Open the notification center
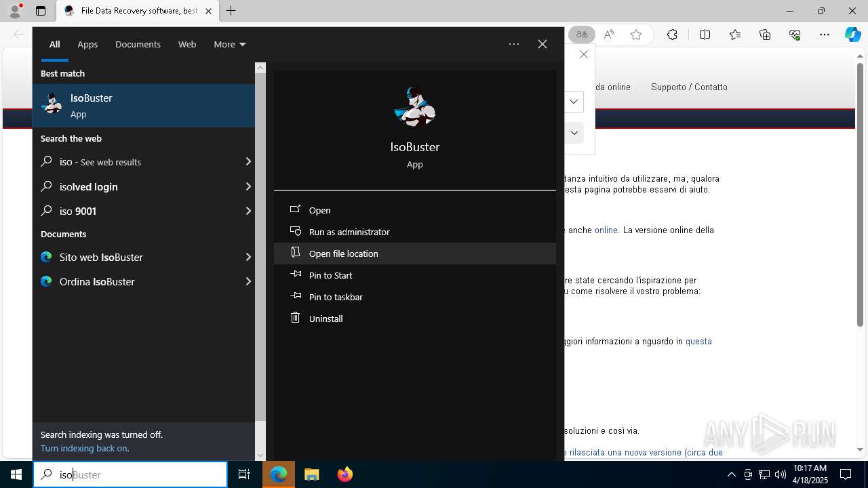This screenshot has height=488, width=868. coord(846,474)
